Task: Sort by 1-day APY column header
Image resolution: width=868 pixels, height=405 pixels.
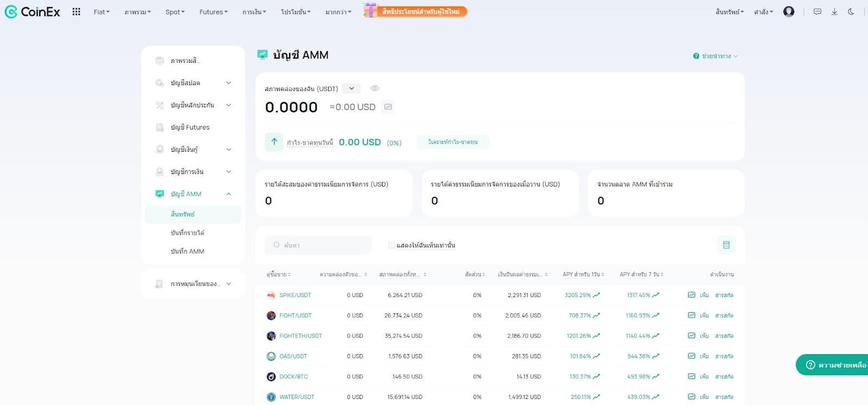Action: [583, 274]
